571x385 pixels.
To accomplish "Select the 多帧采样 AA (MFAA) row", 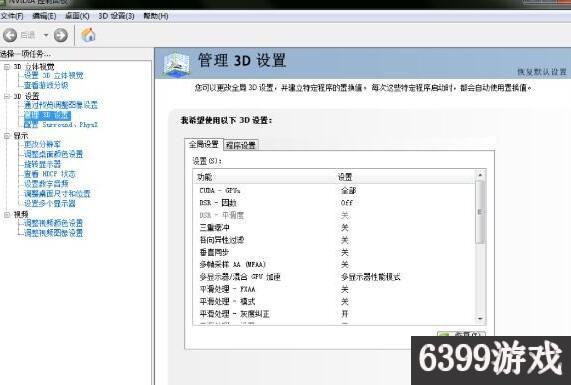I will coord(334,264).
